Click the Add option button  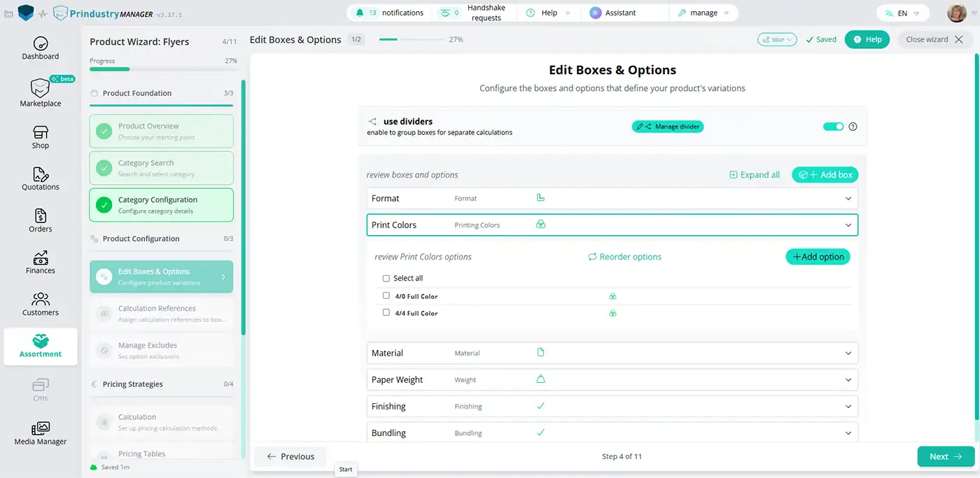[x=818, y=257]
